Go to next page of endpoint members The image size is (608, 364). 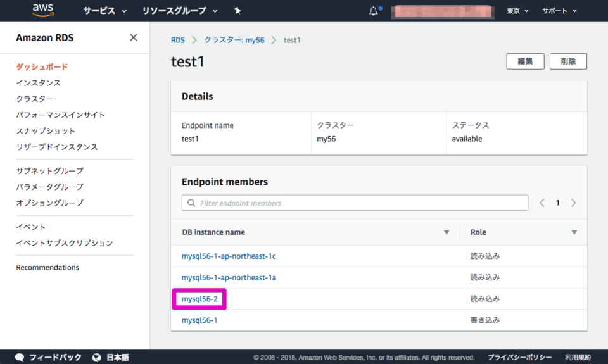click(574, 203)
